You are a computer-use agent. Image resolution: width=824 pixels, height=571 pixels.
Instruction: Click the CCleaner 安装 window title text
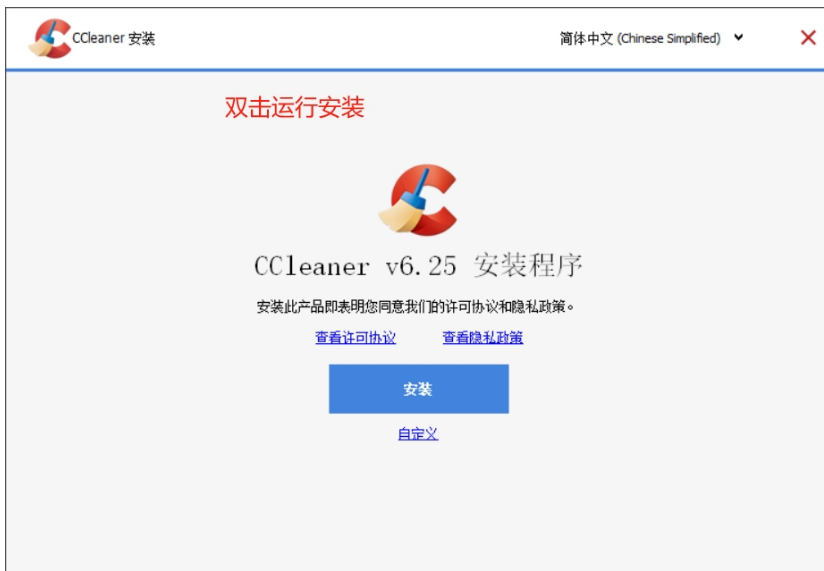pos(114,38)
